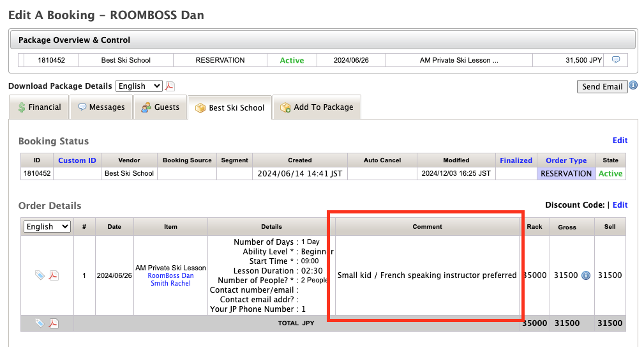Click PDF icon beside Download Package Details

click(x=170, y=86)
